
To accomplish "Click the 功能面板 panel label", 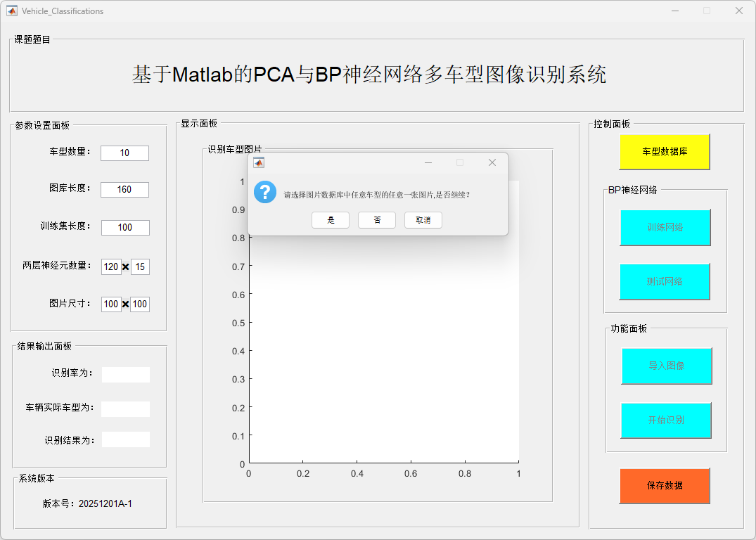I will coord(629,328).
